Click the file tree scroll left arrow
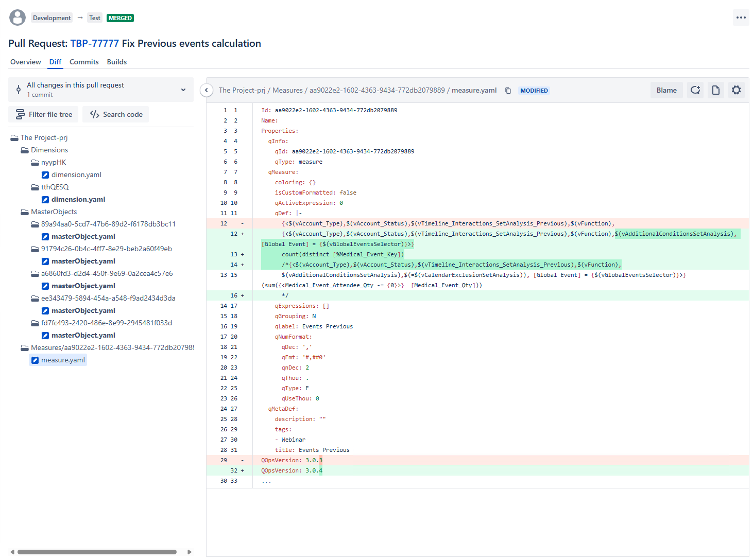The width and height of the screenshot is (753, 560). click(12, 552)
